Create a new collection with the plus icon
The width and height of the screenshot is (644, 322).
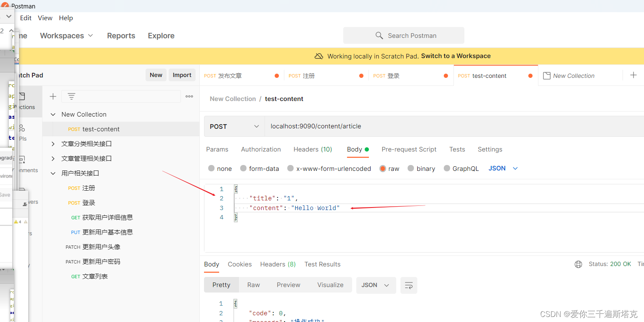(53, 96)
